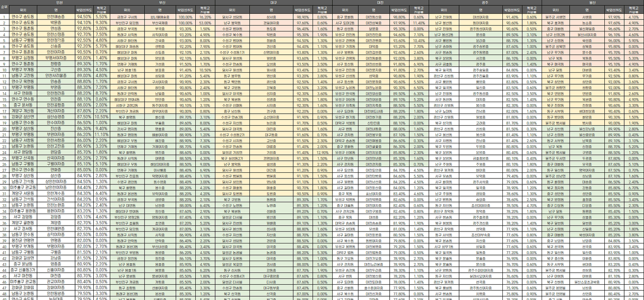Screen dimensions: 644x300
Task: Select the 명 header under 대전
Action: [374, 10]
